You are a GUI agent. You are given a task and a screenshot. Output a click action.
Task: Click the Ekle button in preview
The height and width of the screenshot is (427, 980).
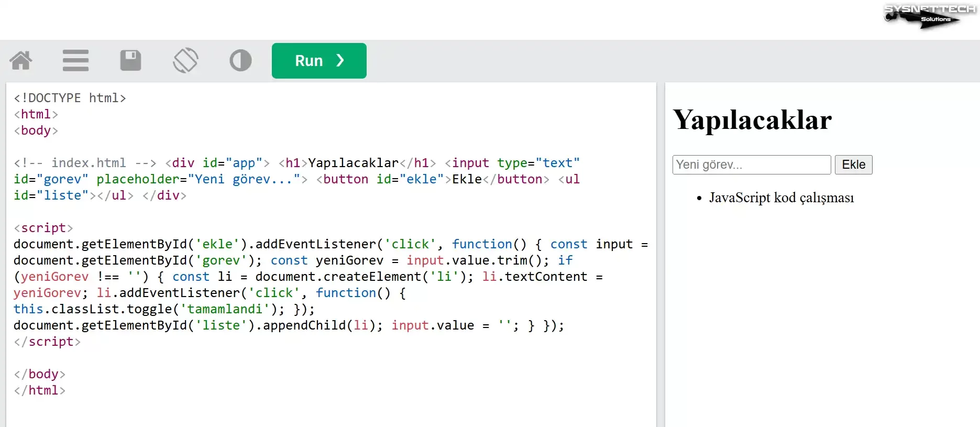point(853,165)
